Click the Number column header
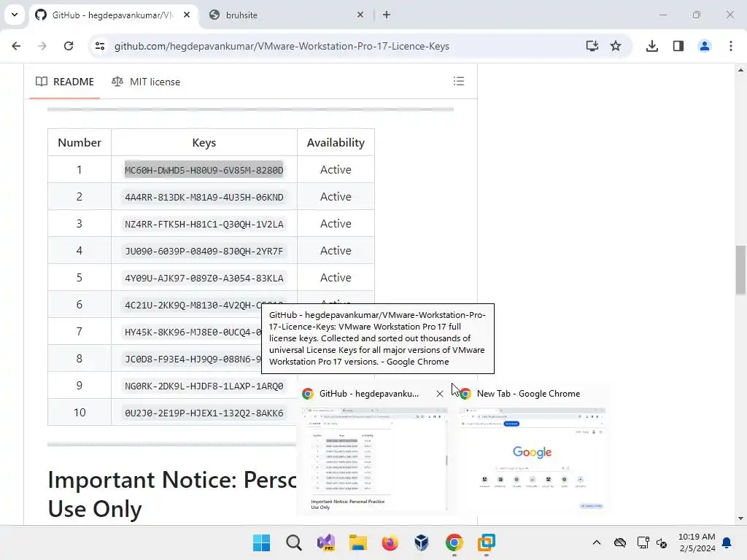This screenshot has width=747, height=560. (80, 142)
